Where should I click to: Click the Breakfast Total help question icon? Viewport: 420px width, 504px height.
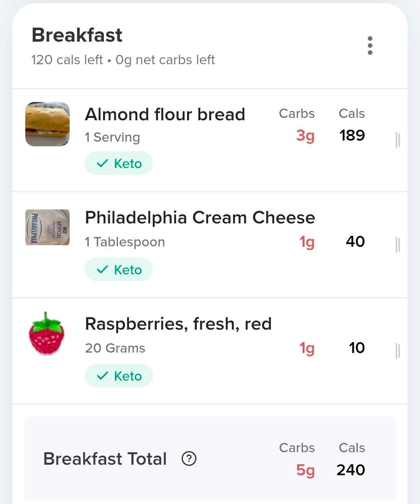[x=189, y=458]
